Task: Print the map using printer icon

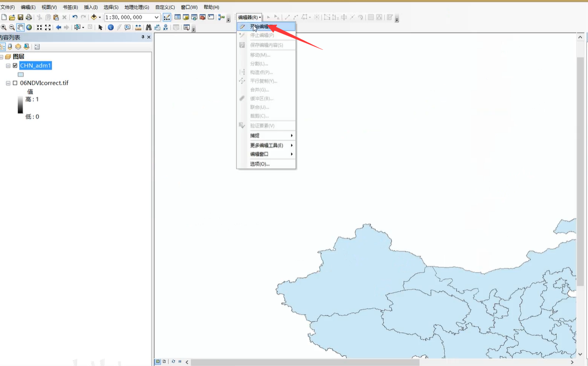Action: (x=28, y=17)
